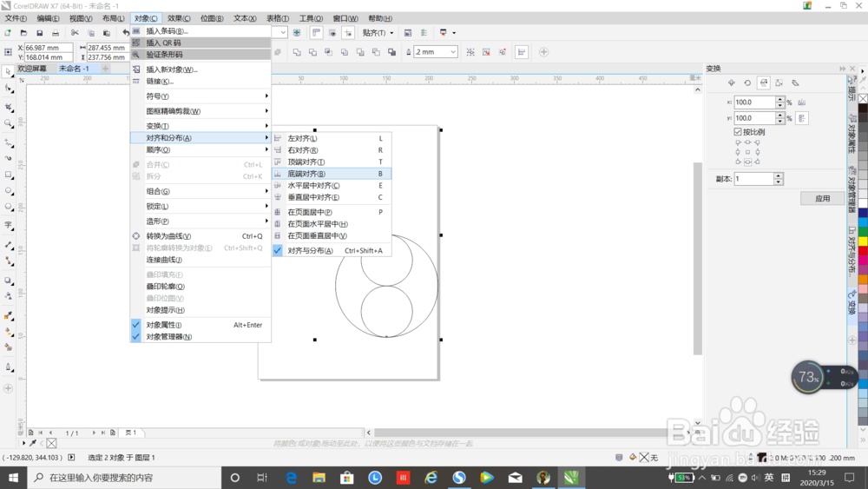Image resolution: width=868 pixels, height=489 pixels.
Task: Collapse the Transform docker with double arrows
Action: tap(843, 69)
